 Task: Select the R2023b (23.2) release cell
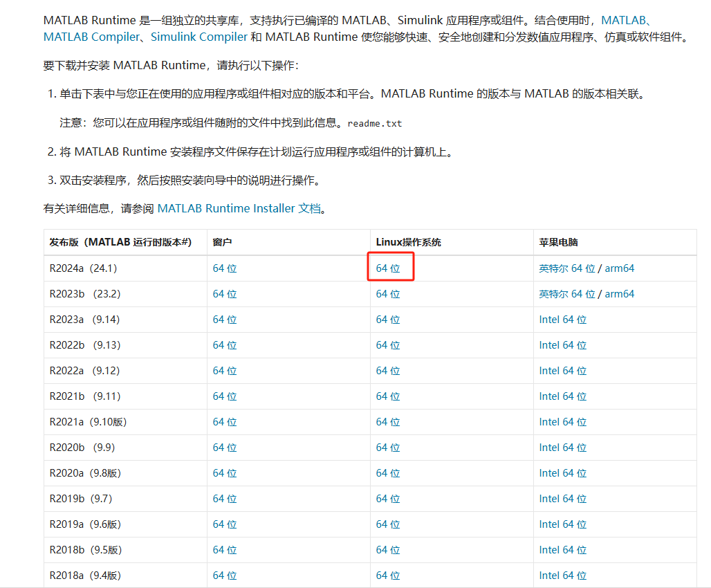coord(126,294)
